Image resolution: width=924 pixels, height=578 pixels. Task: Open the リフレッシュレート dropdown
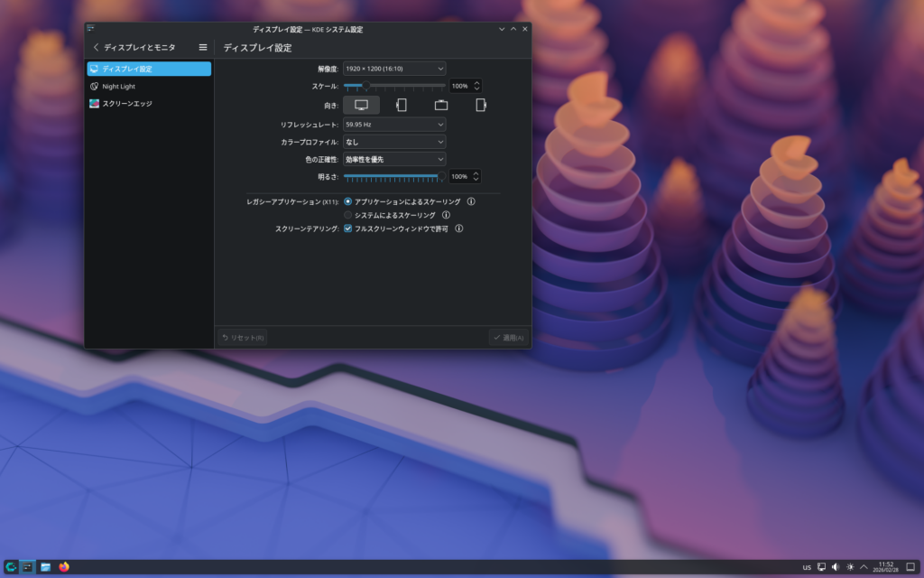394,124
